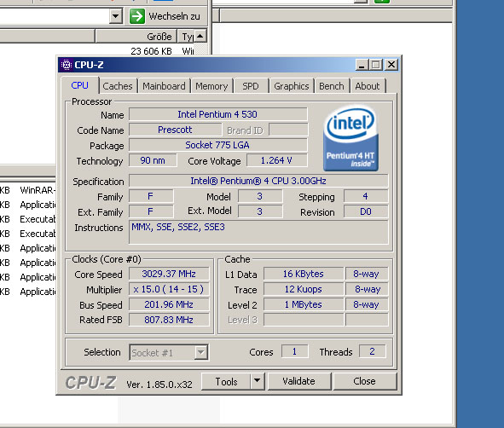Close CPU-Z with the title bar X
The width and height of the screenshot is (504, 428).
[391, 65]
